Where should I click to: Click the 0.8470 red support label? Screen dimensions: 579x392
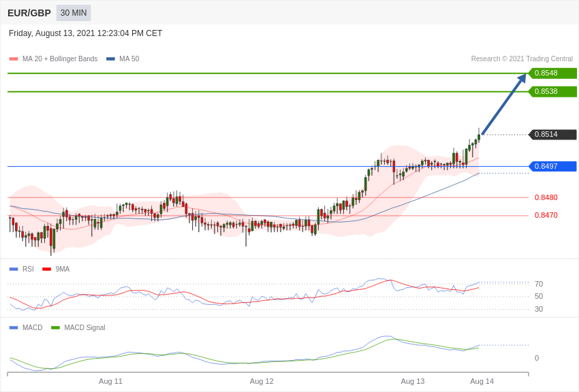pos(546,215)
